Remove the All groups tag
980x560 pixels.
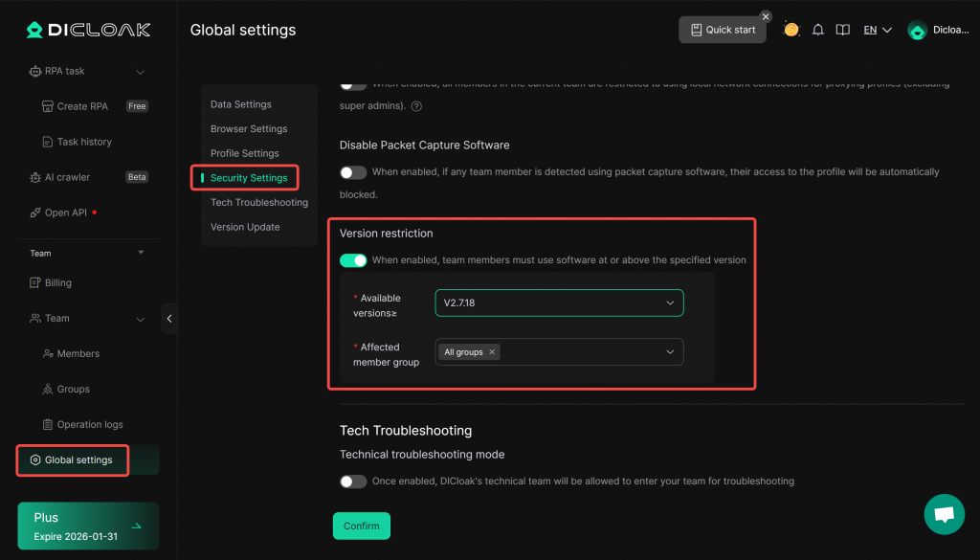pos(493,352)
